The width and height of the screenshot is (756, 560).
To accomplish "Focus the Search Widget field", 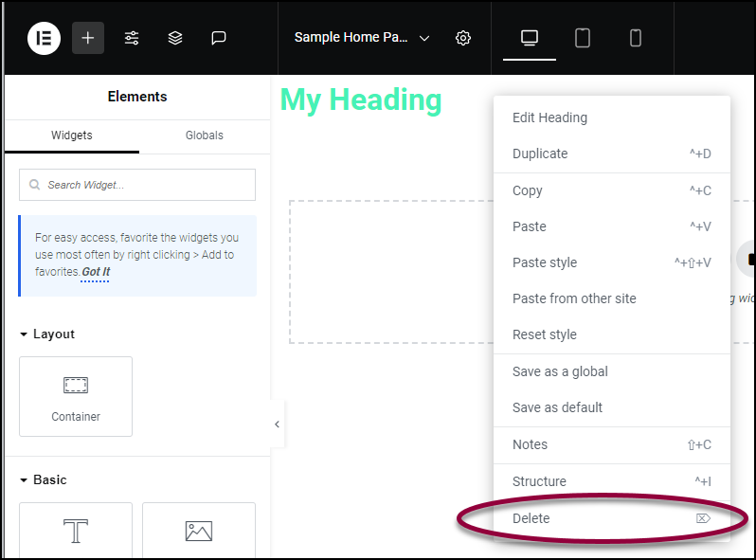I will [x=137, y=185].
